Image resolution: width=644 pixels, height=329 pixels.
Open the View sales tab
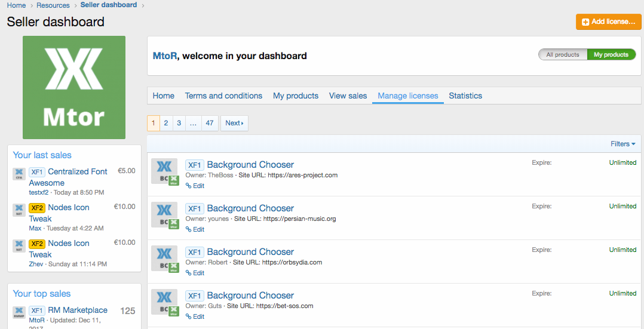(x=348, y=96)
